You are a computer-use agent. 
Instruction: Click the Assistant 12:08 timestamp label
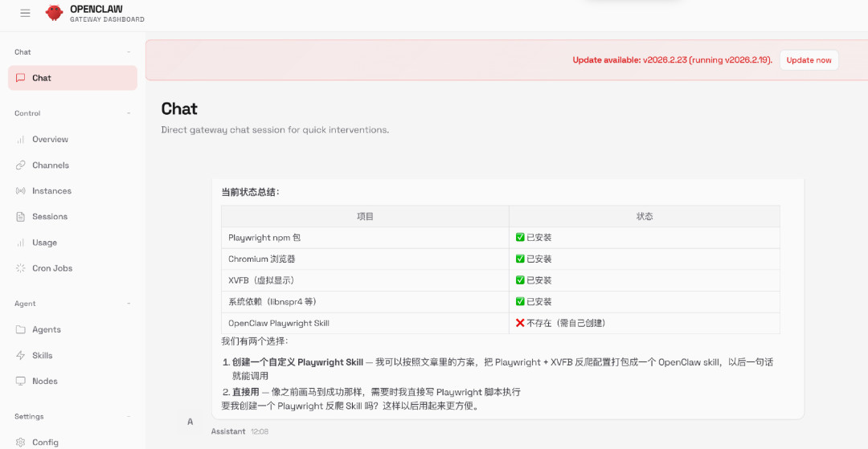click(x=240, y=431)
